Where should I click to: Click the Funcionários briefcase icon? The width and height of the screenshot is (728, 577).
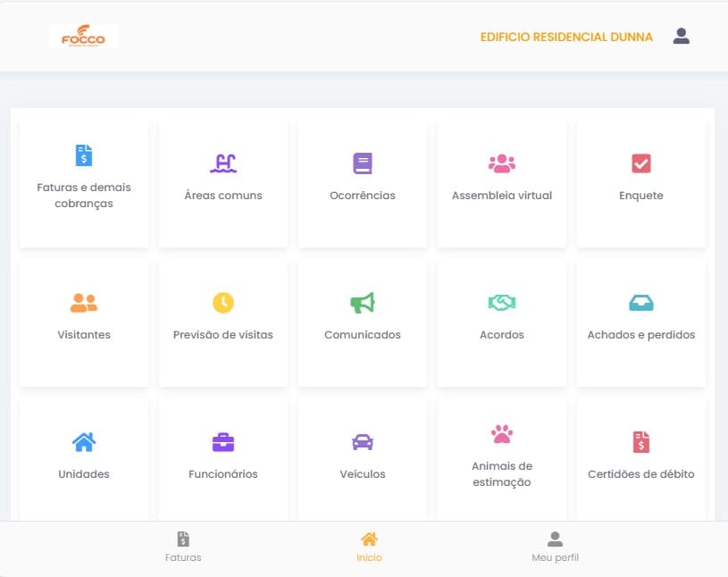(222, 441)
